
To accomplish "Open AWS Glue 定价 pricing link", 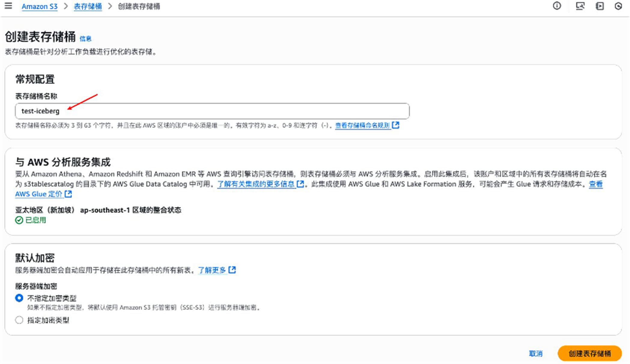I will (38, 194).
